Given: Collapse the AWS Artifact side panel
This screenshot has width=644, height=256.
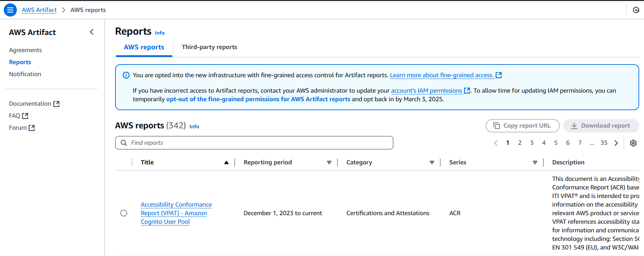Looking at the screenshot, I should [x=92, y=32].
